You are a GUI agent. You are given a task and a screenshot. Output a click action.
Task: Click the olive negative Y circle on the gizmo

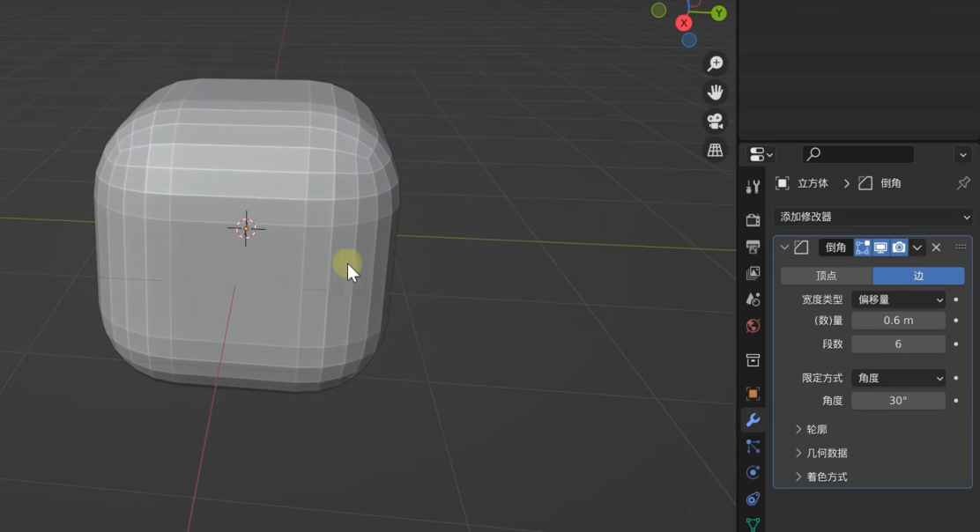[x=658, y=10]
